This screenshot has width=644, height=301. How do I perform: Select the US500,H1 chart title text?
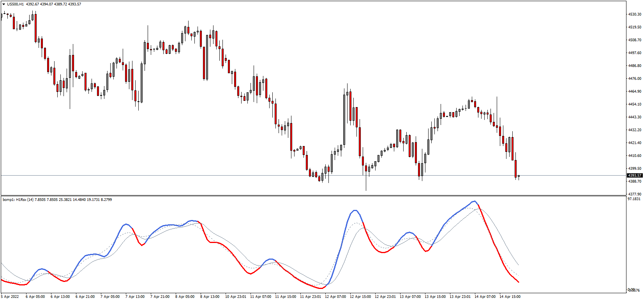(15, 4)
